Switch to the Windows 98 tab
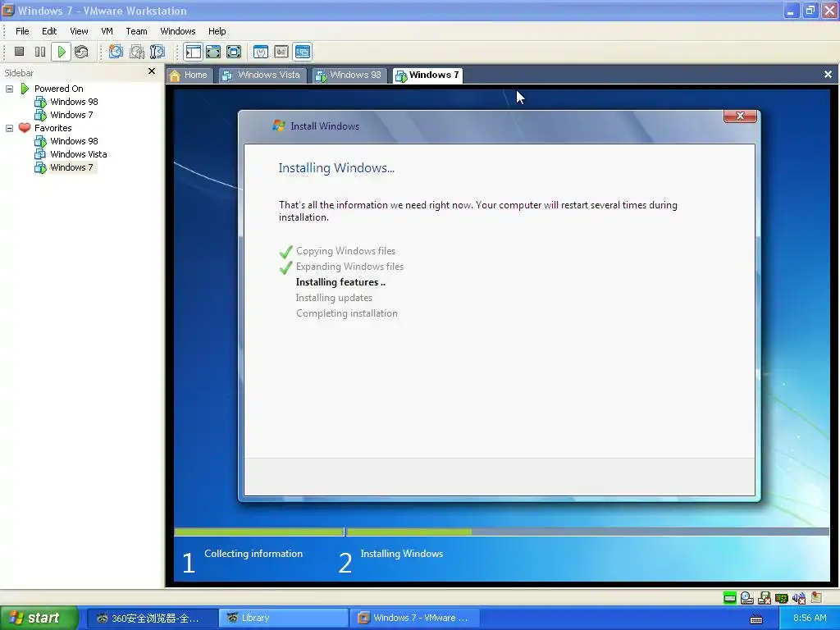The width and height of the screenshot is (840, 630). coord(349,75)
